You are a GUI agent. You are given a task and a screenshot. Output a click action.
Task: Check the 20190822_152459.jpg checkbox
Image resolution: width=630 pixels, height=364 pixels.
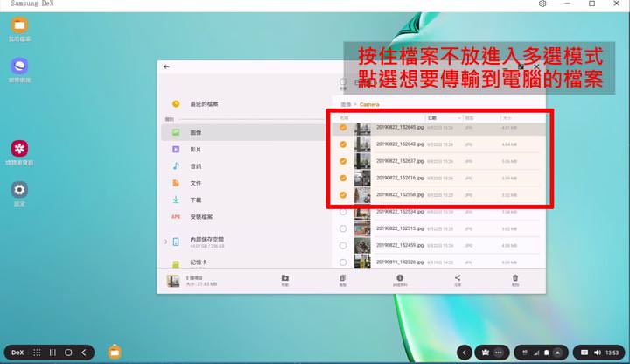point(343,246)
